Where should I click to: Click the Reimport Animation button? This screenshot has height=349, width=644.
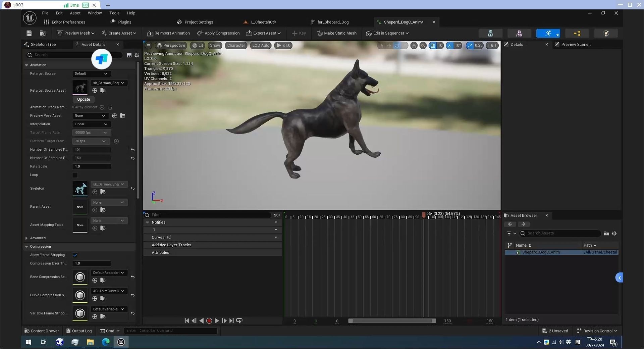168,33
